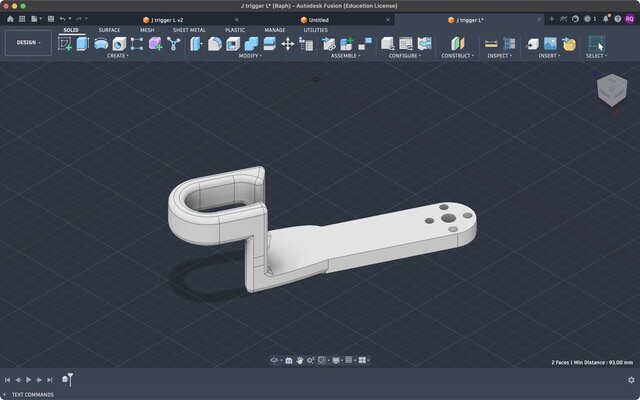Click the timeline marker handle
Viewport: 640px width, 400px height.
tap(70, 379)
